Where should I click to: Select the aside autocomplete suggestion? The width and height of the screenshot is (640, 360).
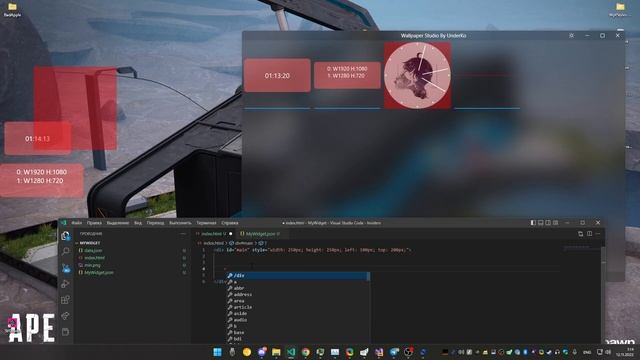tap(298, 314)
